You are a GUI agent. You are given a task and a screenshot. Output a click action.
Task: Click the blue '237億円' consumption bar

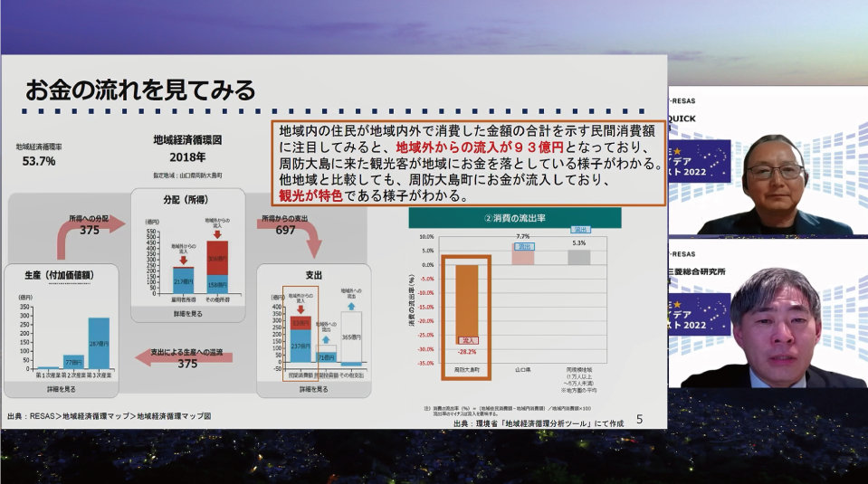[x=300, y=346]
